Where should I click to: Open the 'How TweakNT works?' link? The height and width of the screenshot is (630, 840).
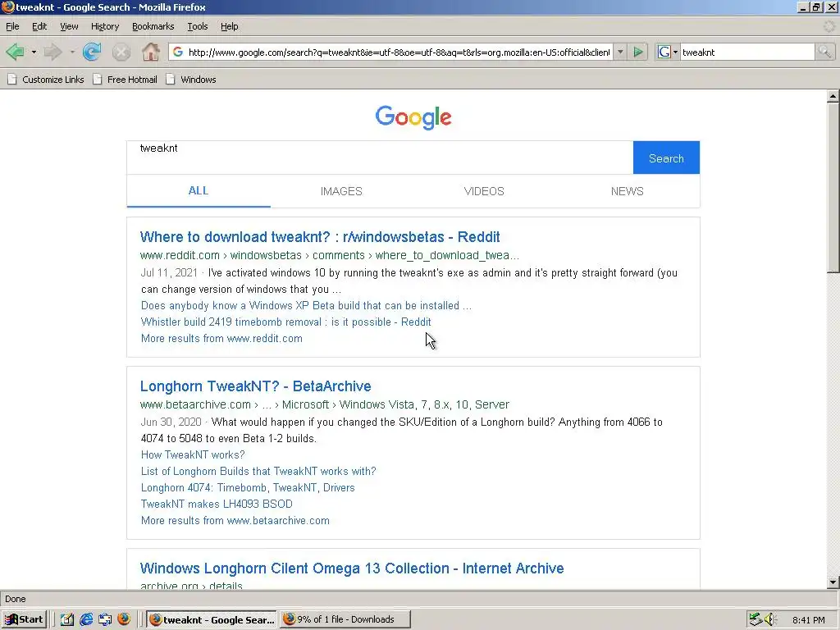(192, 454)
